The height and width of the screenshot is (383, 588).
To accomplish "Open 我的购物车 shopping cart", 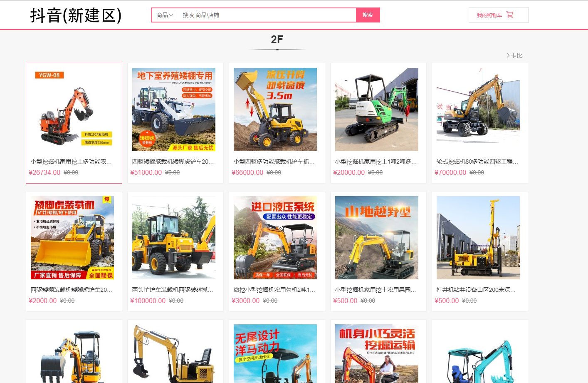I will coord(498,15).
